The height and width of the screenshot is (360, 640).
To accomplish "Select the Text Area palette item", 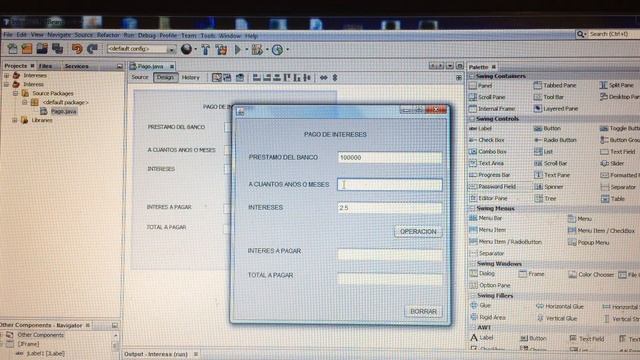I will coord(487,163).
